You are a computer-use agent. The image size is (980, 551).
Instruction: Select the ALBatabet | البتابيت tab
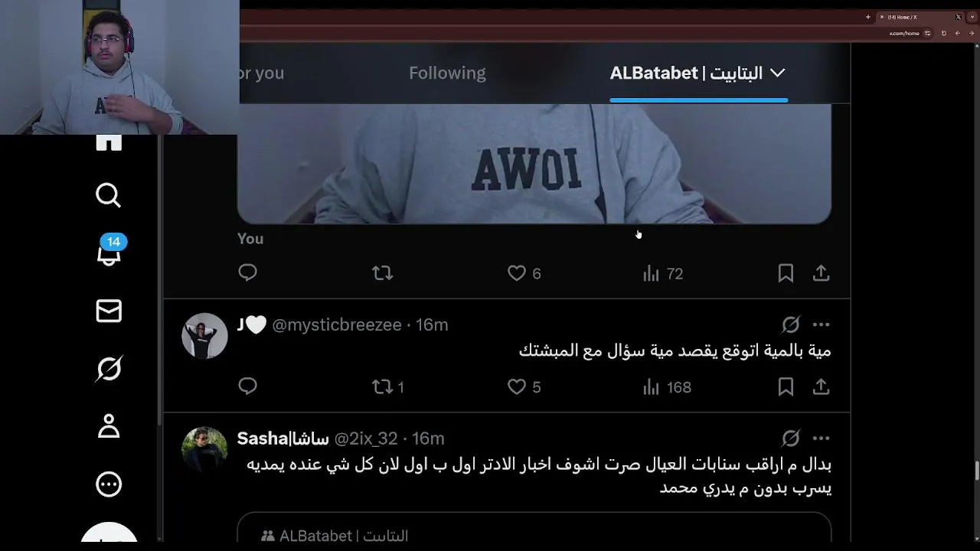point(686,73)
